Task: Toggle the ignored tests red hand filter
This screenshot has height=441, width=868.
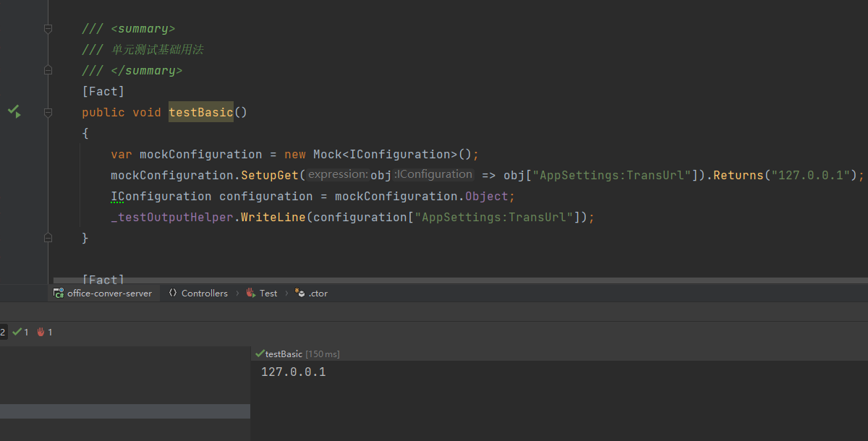Action: point(45,332)
